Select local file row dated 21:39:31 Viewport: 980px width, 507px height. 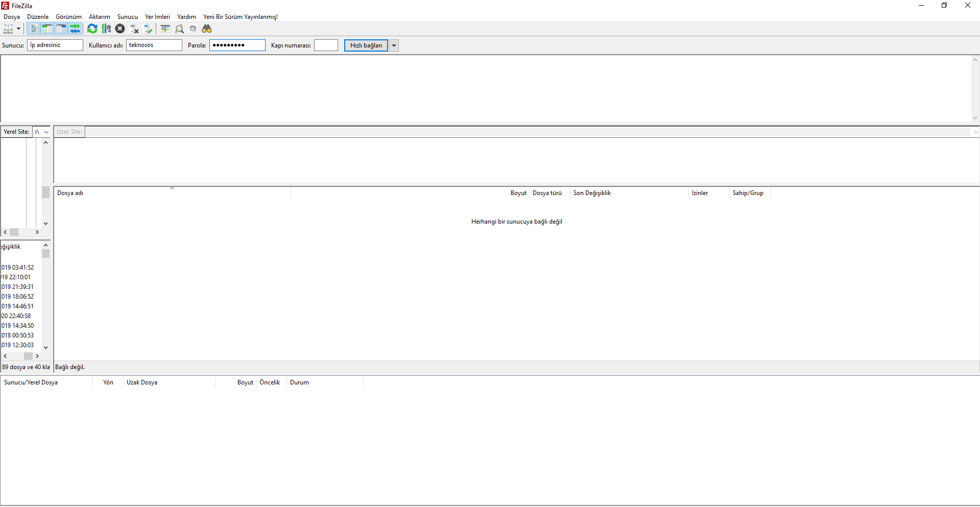pos(21,287)
